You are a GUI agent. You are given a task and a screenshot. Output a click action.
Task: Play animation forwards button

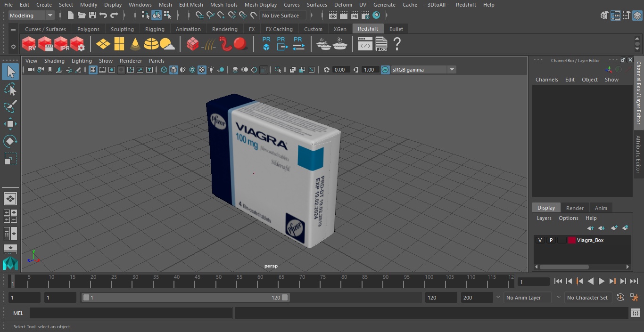602,281
